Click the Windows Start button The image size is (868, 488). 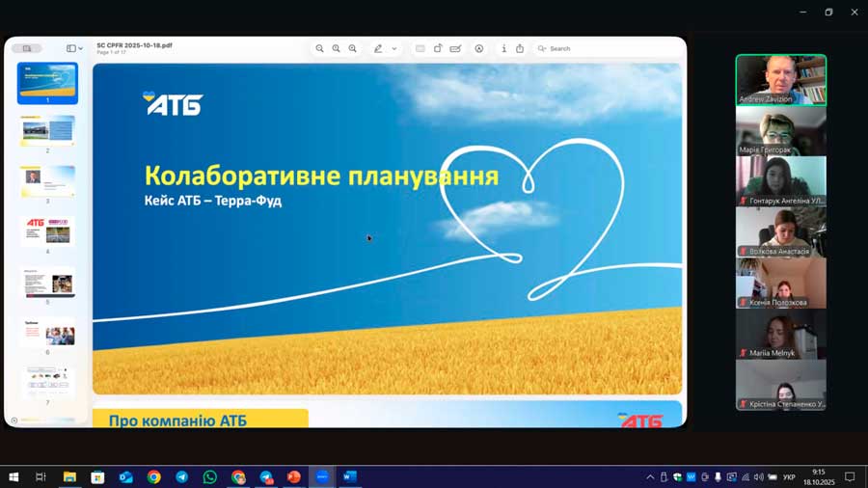click(14, 476)
